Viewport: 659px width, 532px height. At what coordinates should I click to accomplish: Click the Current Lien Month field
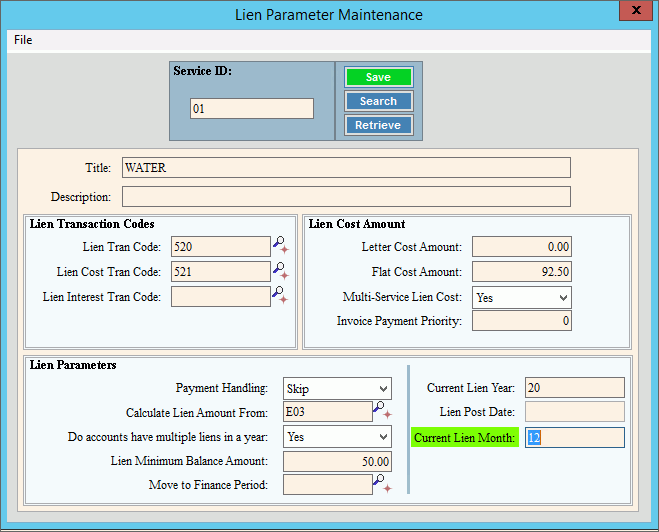(575, 437)
